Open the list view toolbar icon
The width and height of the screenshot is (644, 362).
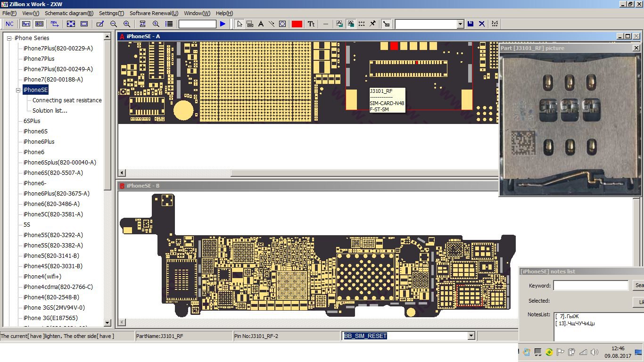pos(169,24)
